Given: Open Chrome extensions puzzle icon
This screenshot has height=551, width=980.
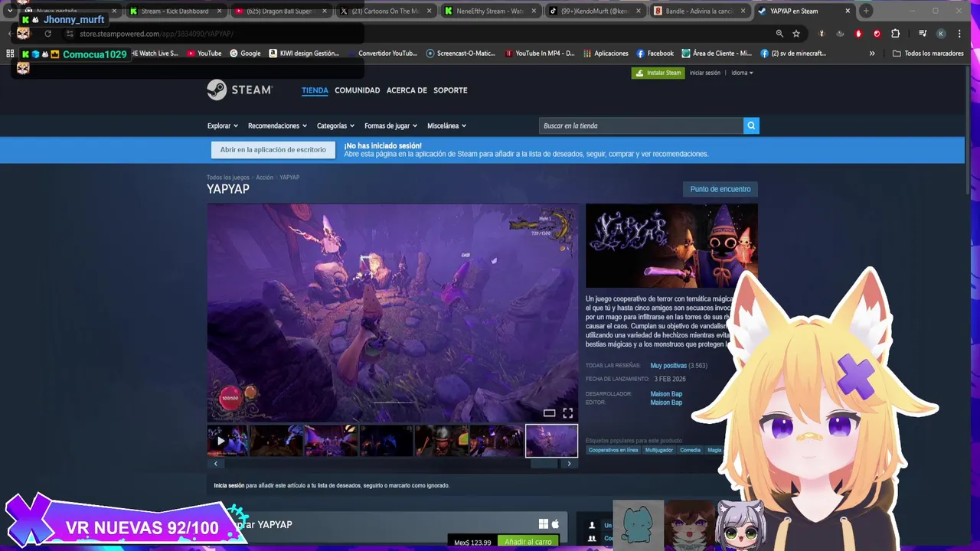Looking at the screenshot, I should point(895,34).
